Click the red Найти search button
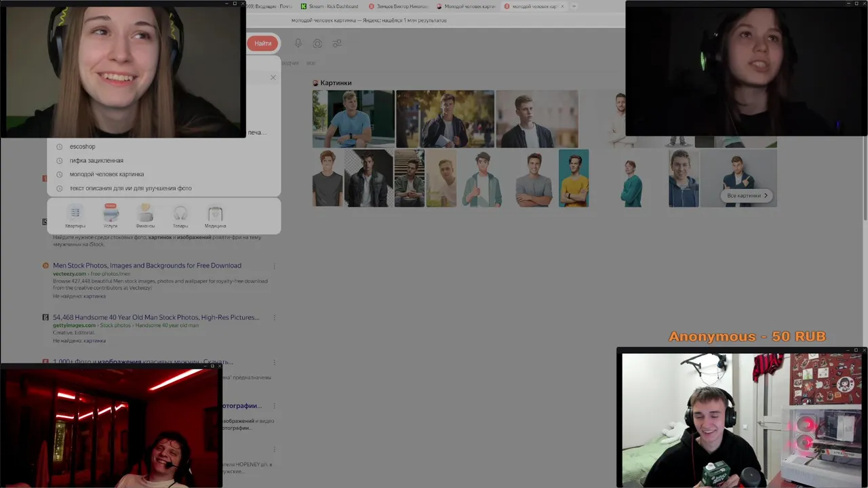 (262, 43)
